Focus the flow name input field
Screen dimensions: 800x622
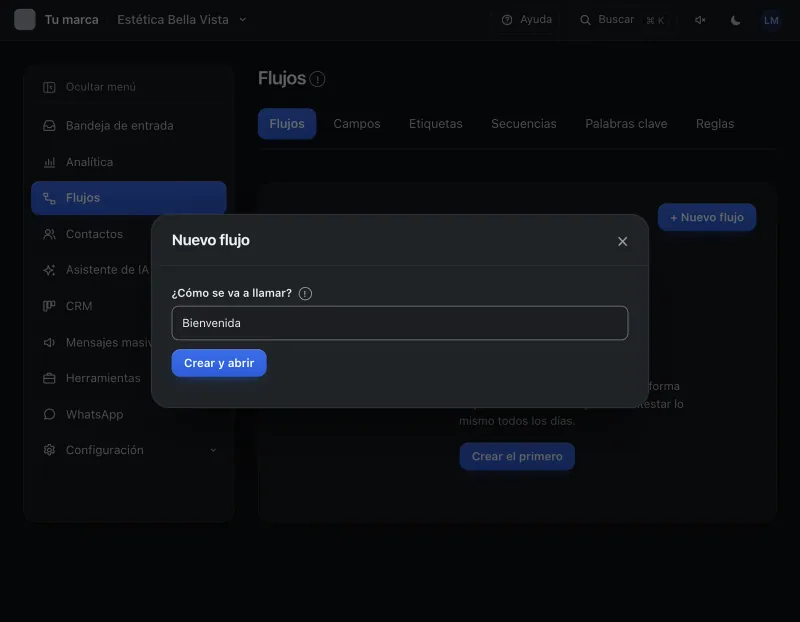tap(400, 323)
